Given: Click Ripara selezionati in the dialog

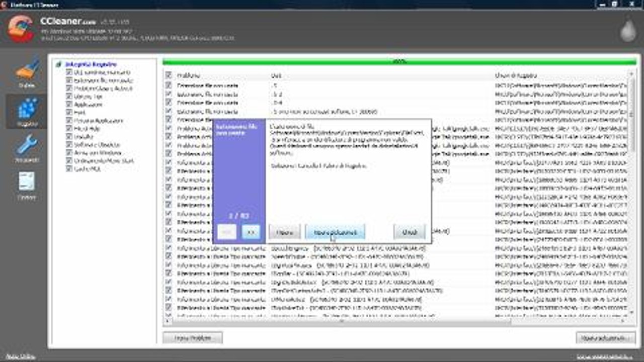Looking at the screenshot, I should 335,232.
